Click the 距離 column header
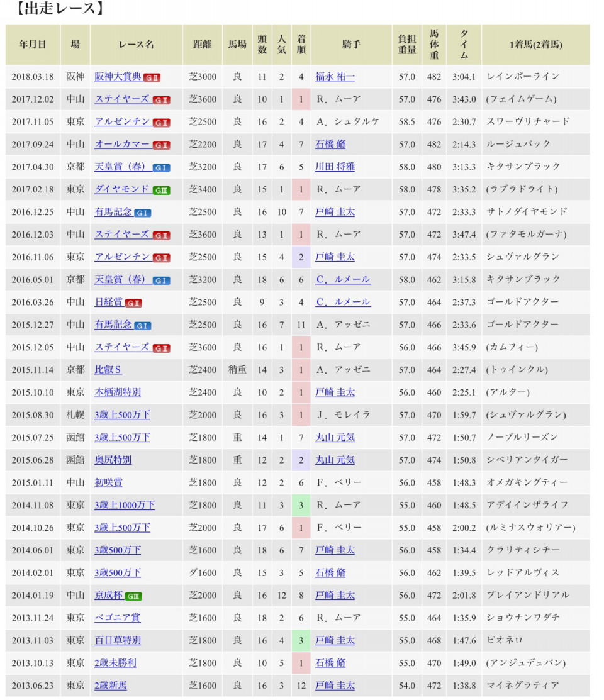The height and width of the screenshot is (700, 604). 203,45
